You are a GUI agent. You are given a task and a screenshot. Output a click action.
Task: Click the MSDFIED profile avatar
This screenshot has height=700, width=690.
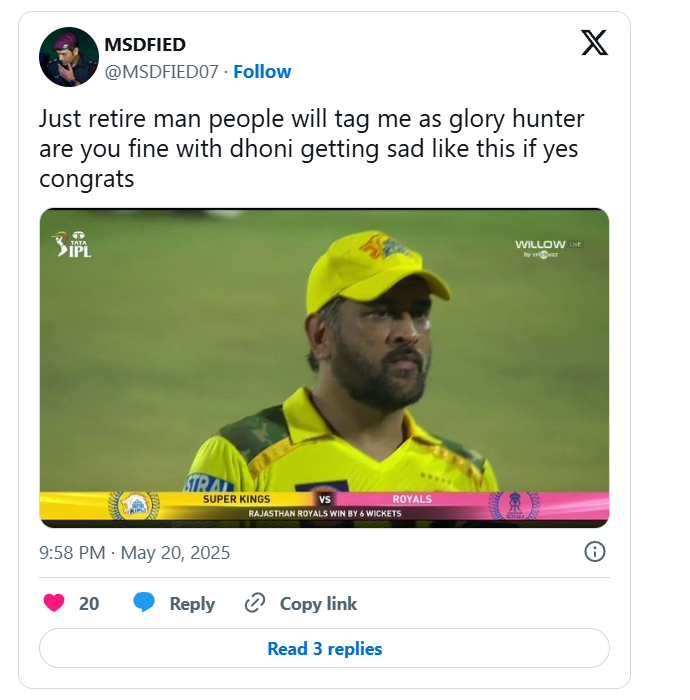tap(68, 58)
